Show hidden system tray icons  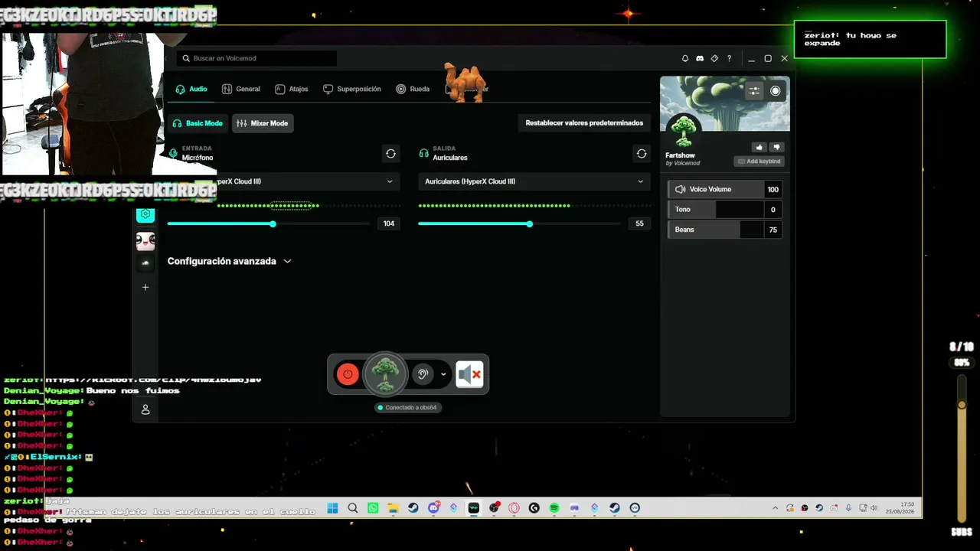coord(775,508)
